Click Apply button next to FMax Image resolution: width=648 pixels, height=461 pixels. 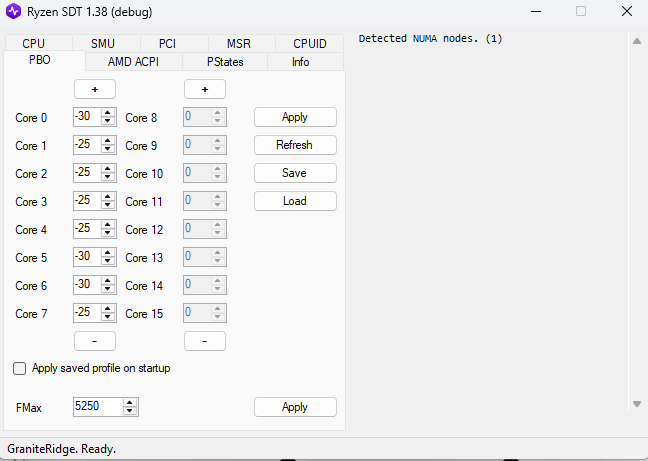pyautogui.click(x=294, y=407)
